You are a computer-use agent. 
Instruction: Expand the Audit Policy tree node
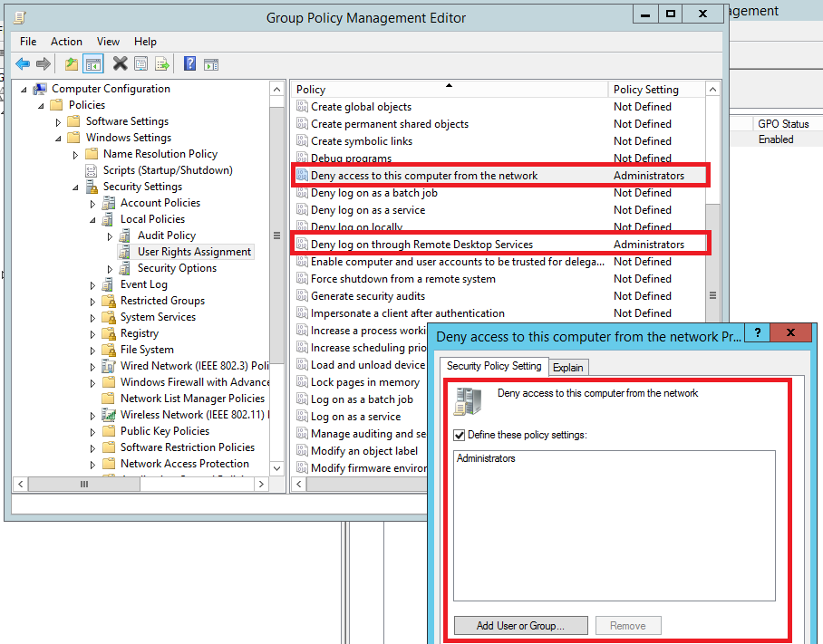click(x=110, y=236)
